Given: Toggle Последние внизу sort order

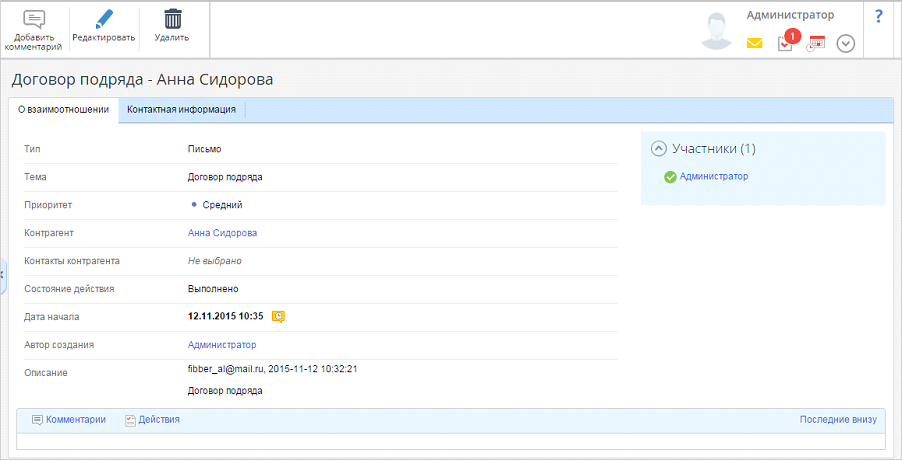Looking at the screenshot, I should [x=837, y=420].
